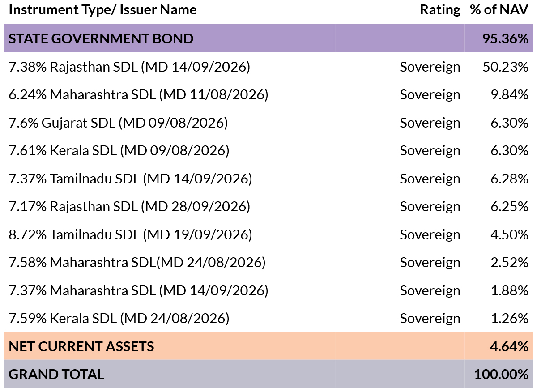Click 8.72% Tamilnadu SDL row

(x=130, y=235)
